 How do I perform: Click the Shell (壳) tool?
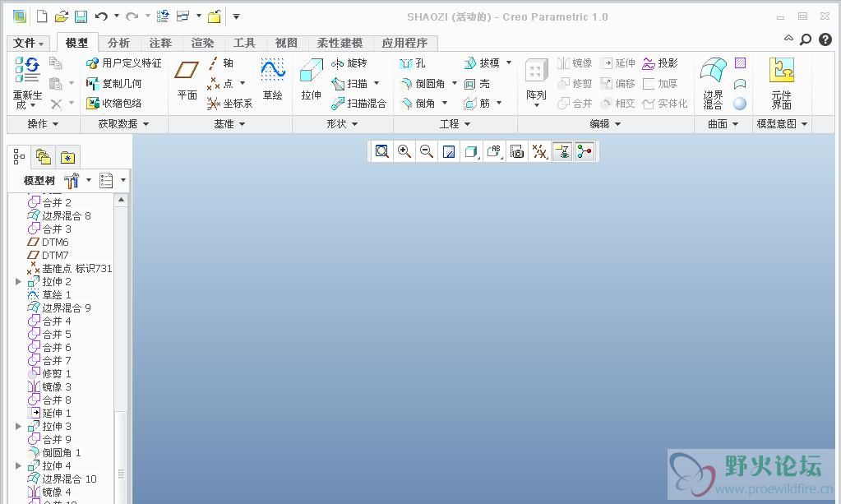click(x=477, y=83)
